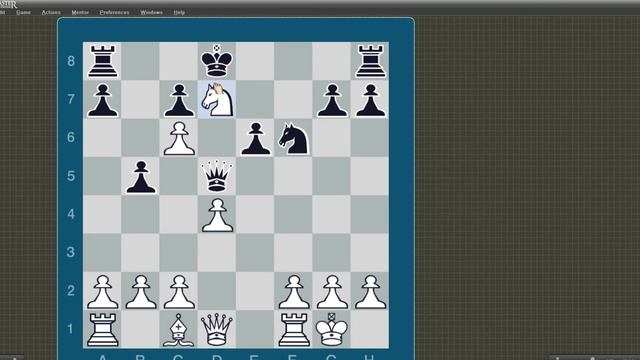Select the black queen on d5
640x360 pixels.
(217, 176)
